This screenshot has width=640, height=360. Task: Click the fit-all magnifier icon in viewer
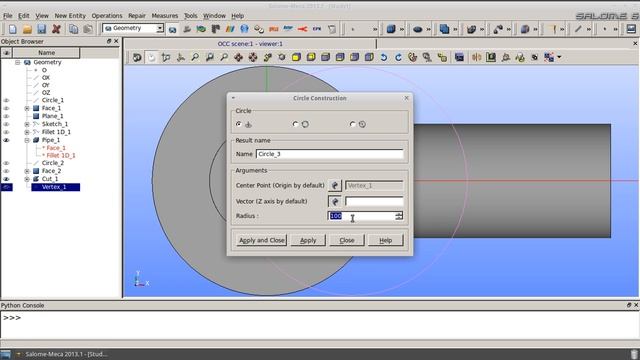(195, 58)
